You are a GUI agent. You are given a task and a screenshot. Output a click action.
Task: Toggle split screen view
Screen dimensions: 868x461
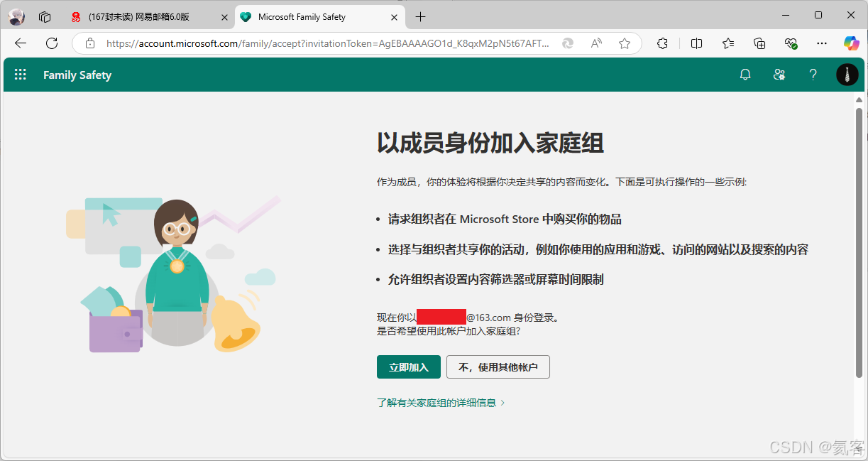click(696, 43)
